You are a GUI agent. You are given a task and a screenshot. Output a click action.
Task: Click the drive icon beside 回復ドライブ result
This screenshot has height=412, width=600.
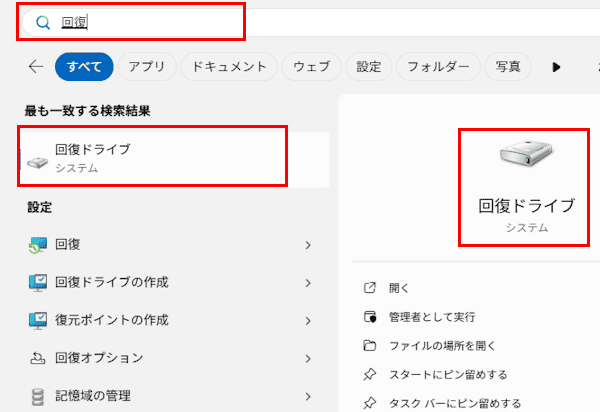pos(38,163)
